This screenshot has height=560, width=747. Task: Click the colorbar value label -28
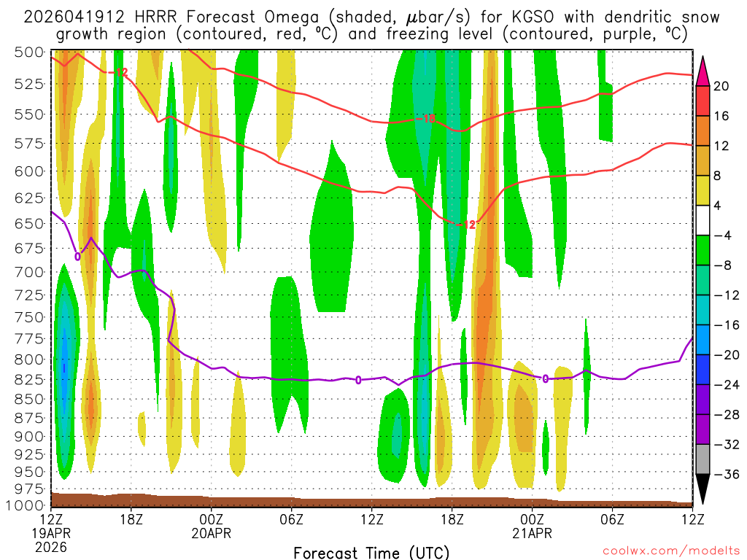(x=727, y=415)
